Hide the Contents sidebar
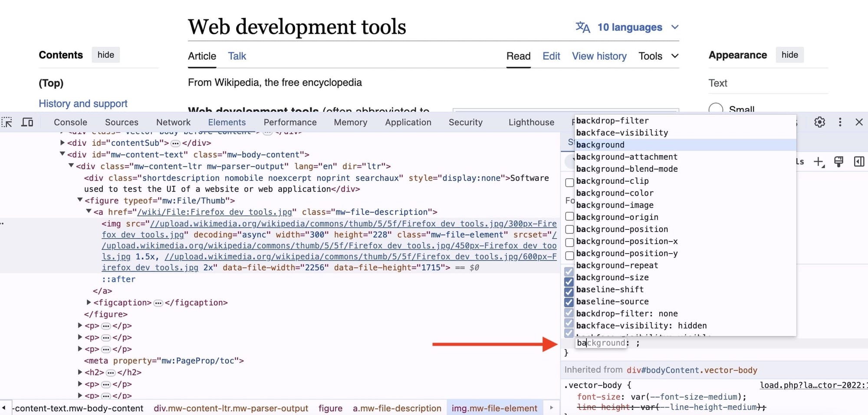This screenshot has width=868, height=415. [x=105, y=55]
